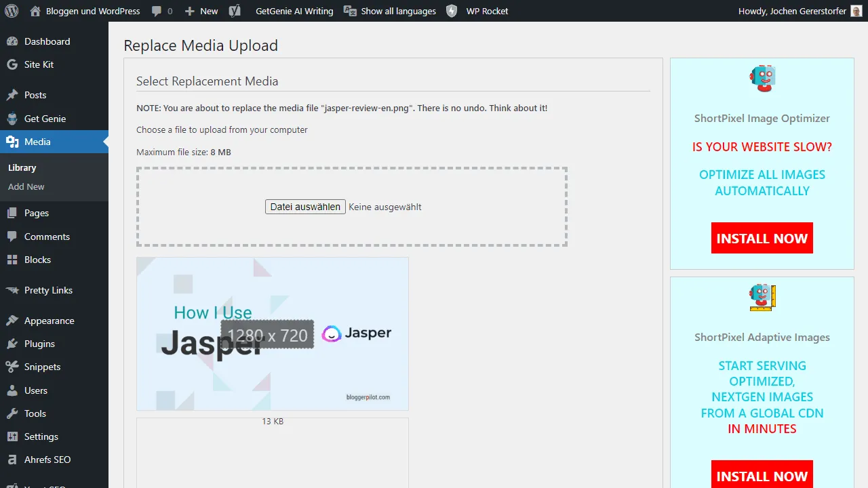
Task: Click Install Now for ShortPixel Adaptive Images
Action: tap(762, 476)
